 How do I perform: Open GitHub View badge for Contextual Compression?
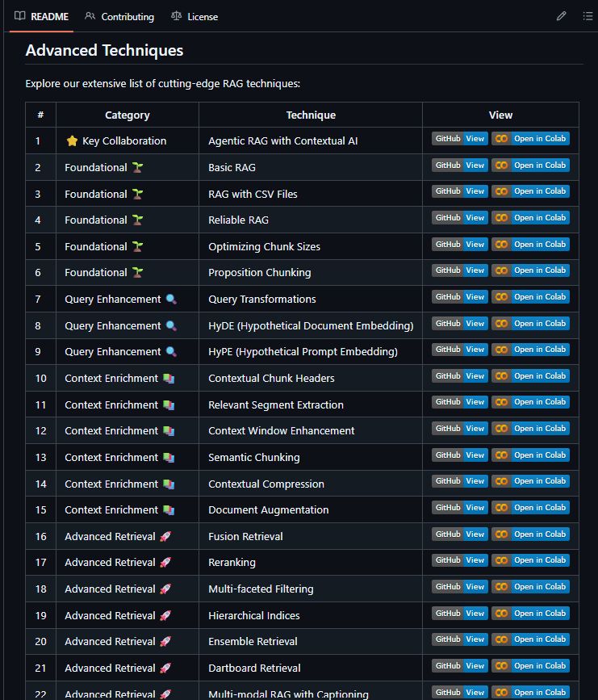[x=460, y=481]
